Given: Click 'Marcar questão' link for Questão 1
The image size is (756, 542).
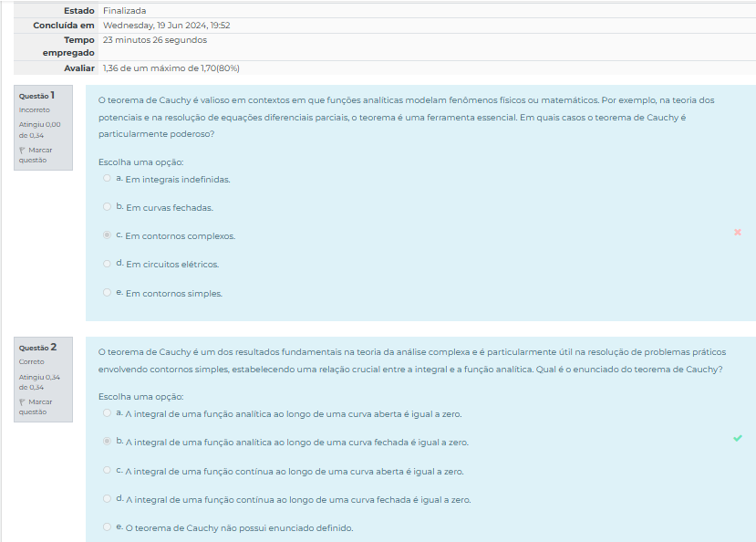Looking at the screenshot, I should click(36, 155).
